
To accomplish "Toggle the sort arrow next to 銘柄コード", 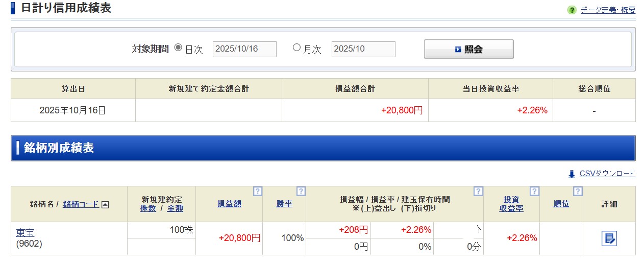I will coord(105,204).
